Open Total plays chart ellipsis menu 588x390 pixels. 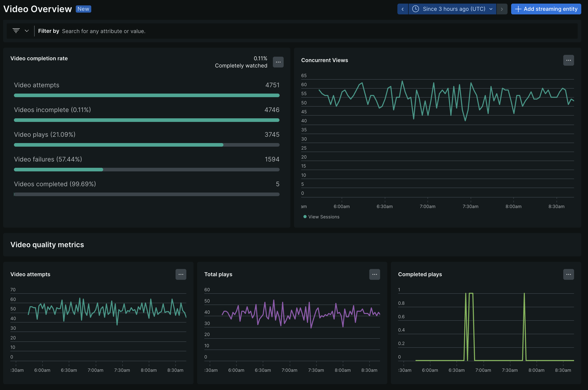(374, 274)
